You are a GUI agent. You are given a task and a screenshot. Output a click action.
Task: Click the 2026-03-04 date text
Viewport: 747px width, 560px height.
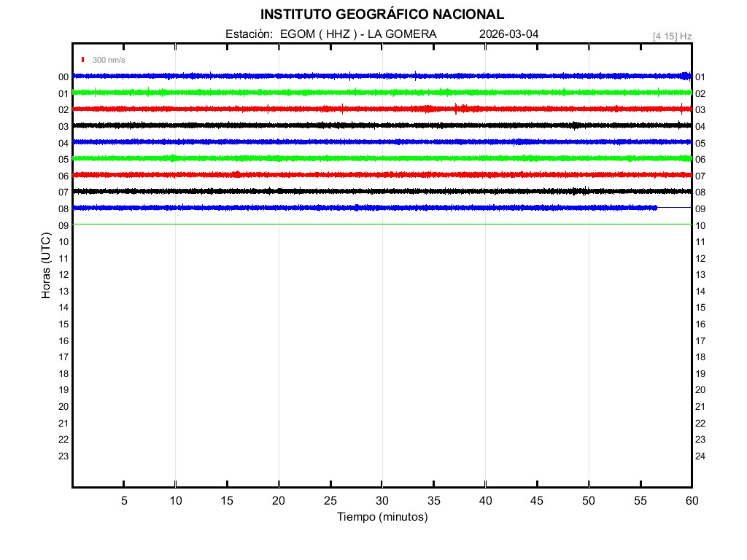[x=509, y=34]
